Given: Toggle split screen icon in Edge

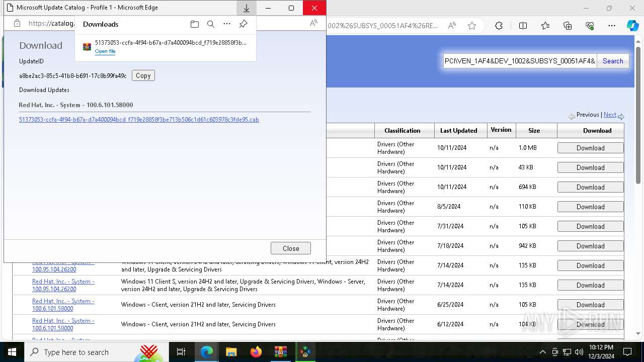Looking at the screenshot, I should (523, 26).
